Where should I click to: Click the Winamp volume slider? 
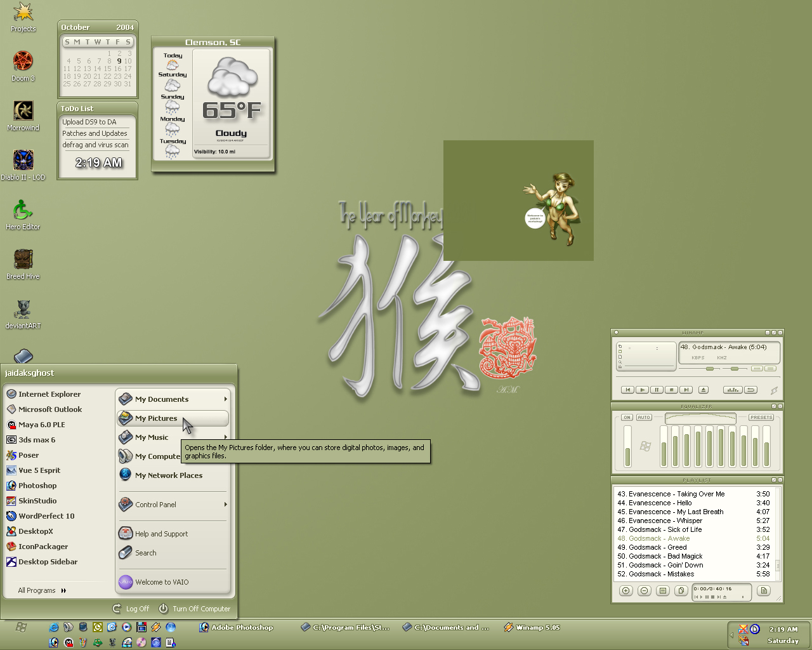coord(699,369)
